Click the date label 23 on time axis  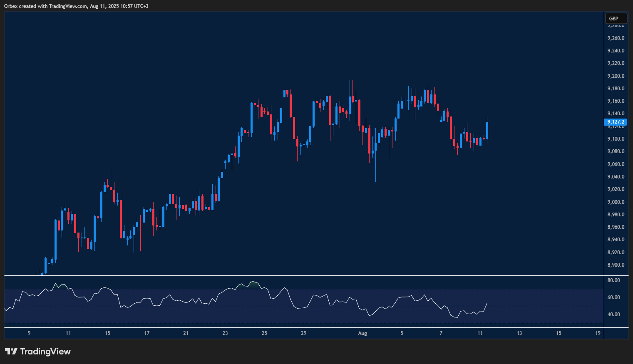(x=225, y=333)
